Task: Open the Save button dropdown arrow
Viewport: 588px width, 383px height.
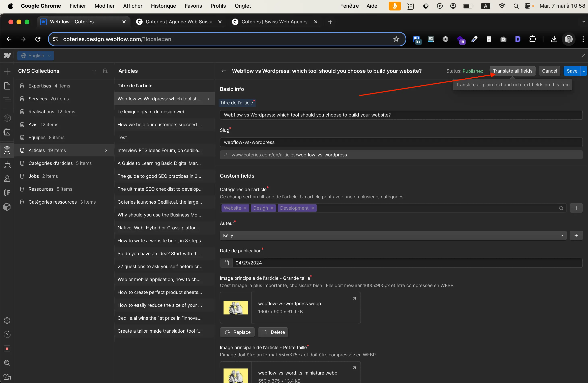Action: (x=584, y=71)
